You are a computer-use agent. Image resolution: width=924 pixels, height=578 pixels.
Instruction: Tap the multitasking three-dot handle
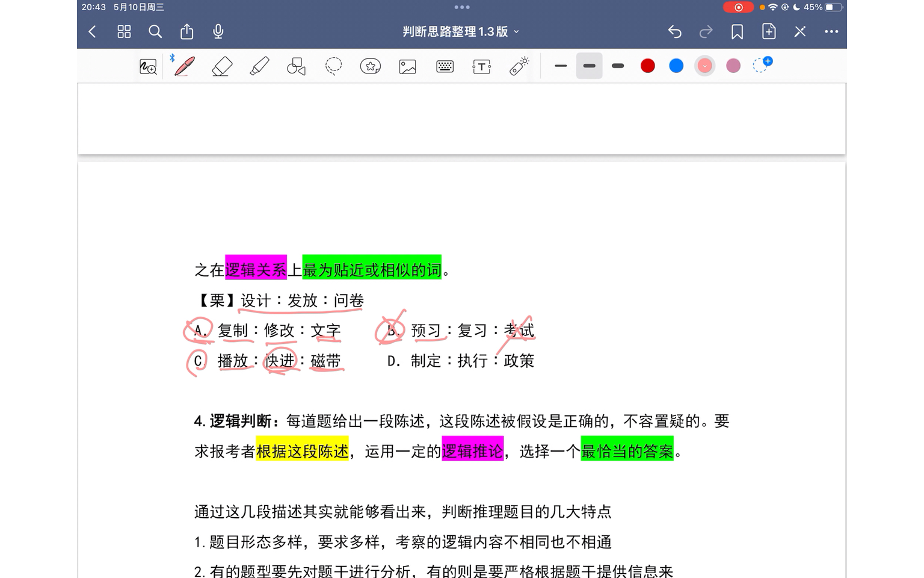click(x=462, y=7)
